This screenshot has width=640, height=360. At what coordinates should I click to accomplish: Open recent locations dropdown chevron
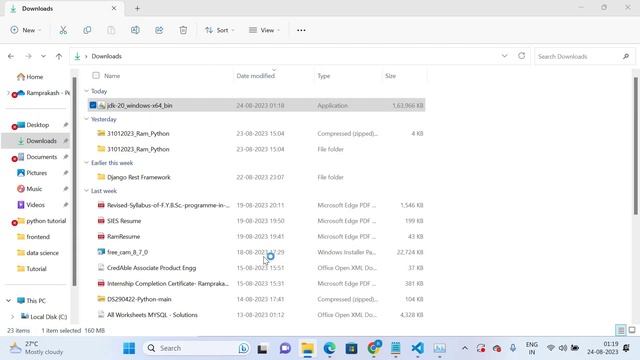click(x=43, y=56)
